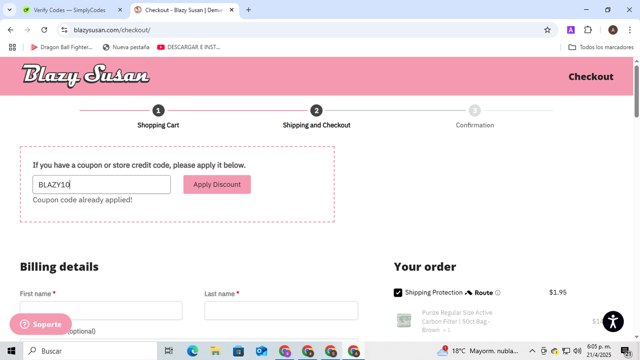The width and height of the screenshot is (640, 360).
Task: View site information icon in address bar
Action: (x=64, y=30)
